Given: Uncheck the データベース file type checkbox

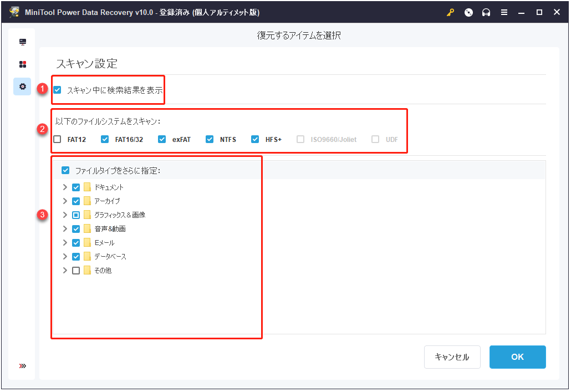Looking at the screenshot, I should click(76, 257).
